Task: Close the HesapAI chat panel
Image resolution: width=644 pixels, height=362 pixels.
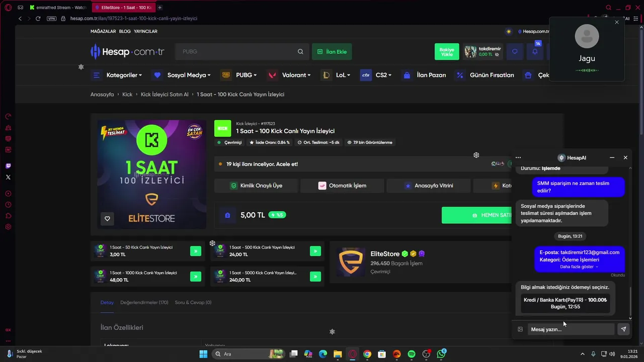Action: click(x=625, y=158)
